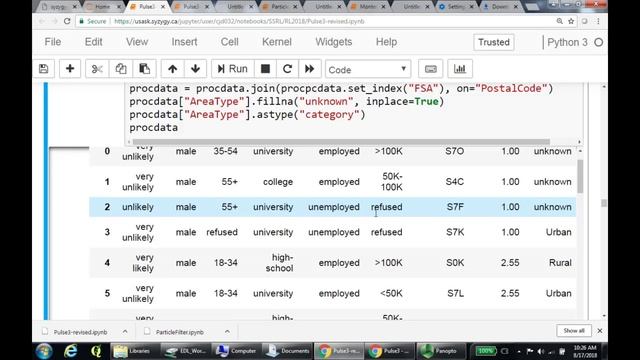Switch to the Downloads browser tab
The height and width of the screenshot is (360, 640).
(500, 7)
